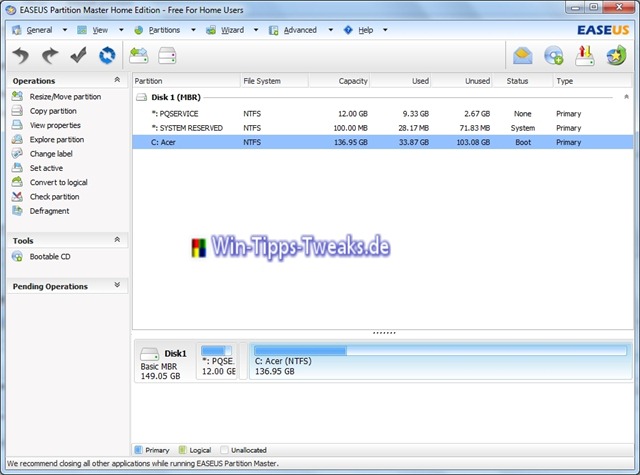Click the Check partition sidebar icon

(x=17, y=196)
